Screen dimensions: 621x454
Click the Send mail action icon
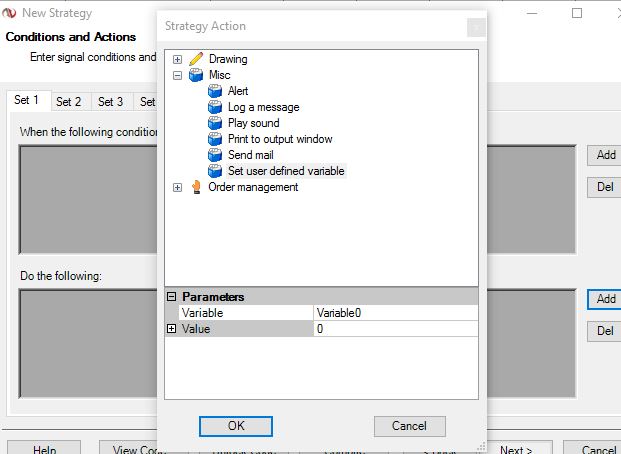[x=215, y=155]
